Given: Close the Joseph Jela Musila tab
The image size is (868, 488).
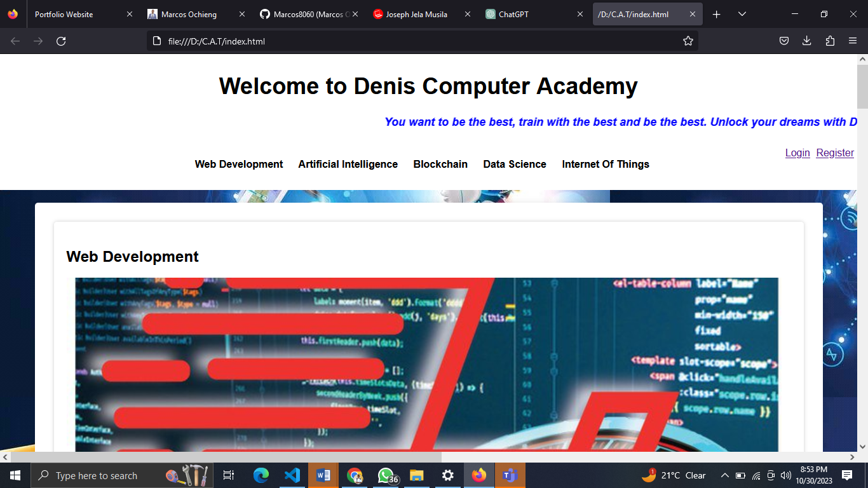Looking at the screenshot, I should 468,14.
